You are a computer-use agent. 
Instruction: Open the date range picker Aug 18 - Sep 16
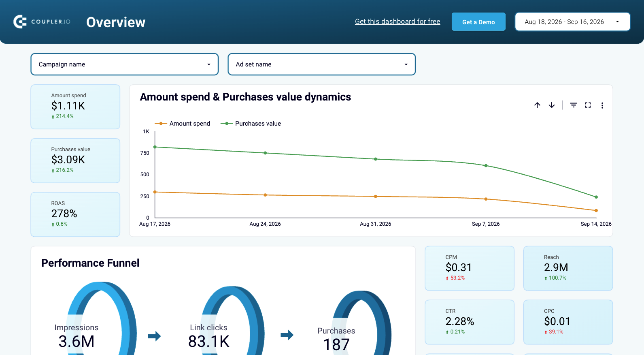(x=572, y=22)
